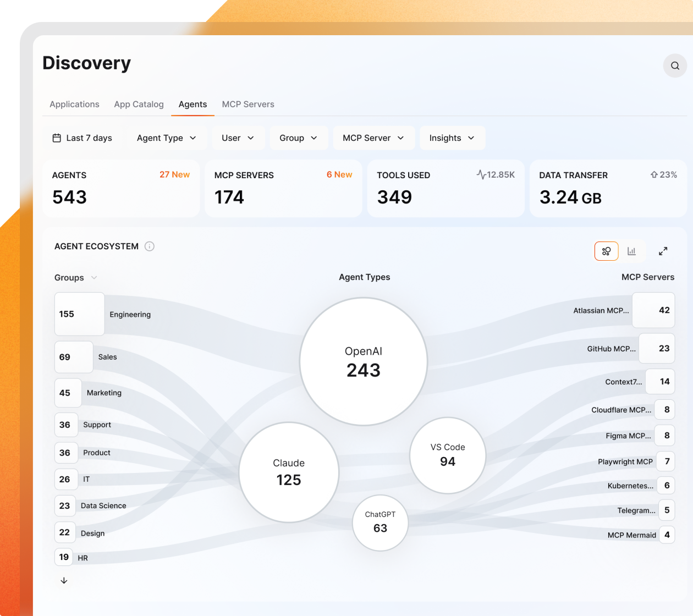Select the Atlassian MCP server node
This screenshot has height=616, width=693.
click(x=653, y=310)
